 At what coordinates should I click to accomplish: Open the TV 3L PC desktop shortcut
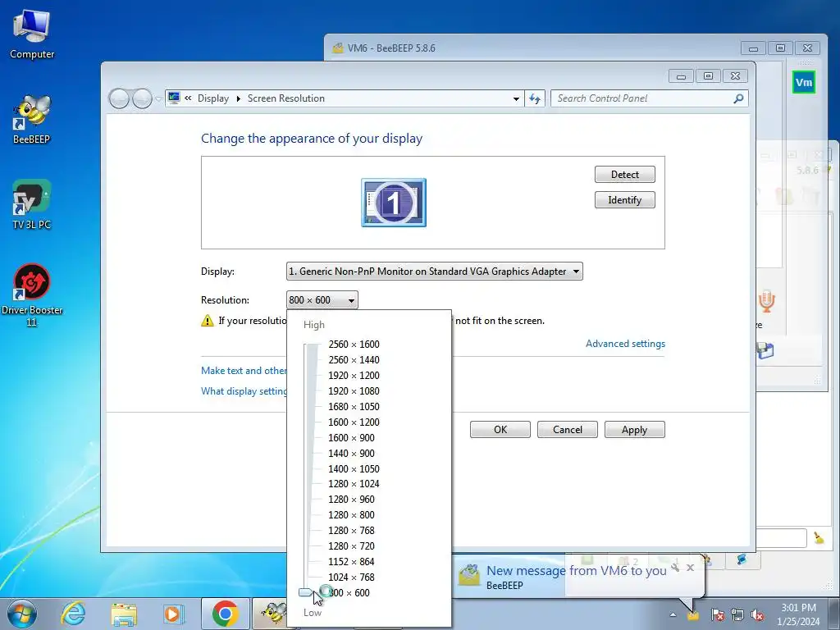click(32, 204)
